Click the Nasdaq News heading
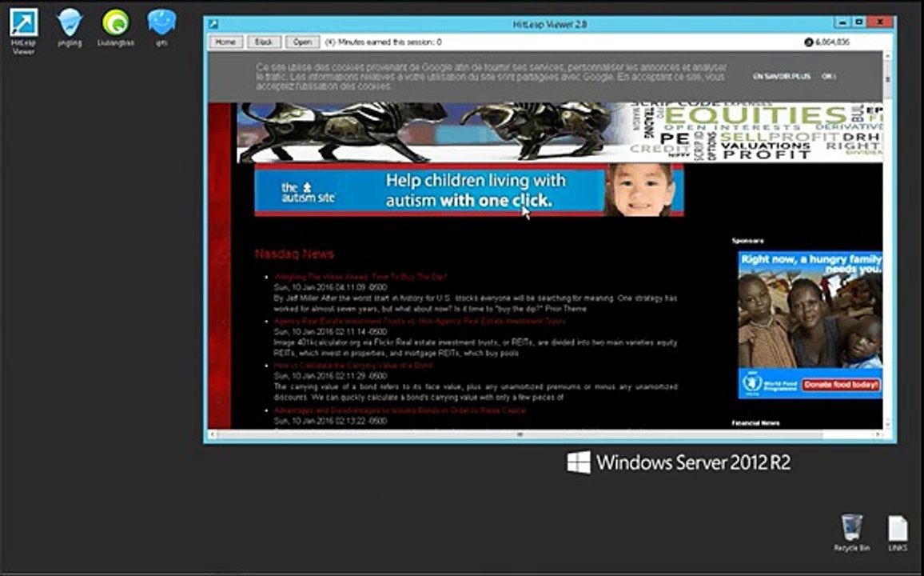This screenshot has height=576, width=924. coord(295,254)
